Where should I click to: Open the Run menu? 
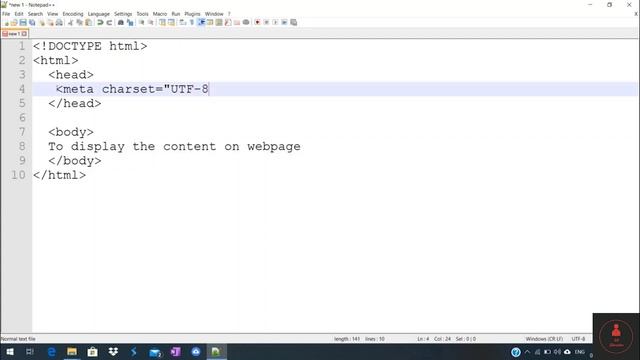pyautogui.click(x=176, y=14)
